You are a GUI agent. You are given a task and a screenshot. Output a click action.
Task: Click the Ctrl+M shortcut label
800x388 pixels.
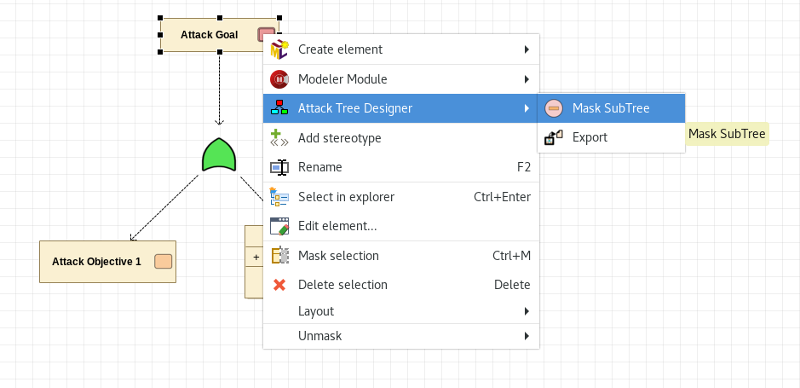coord(511,255)
